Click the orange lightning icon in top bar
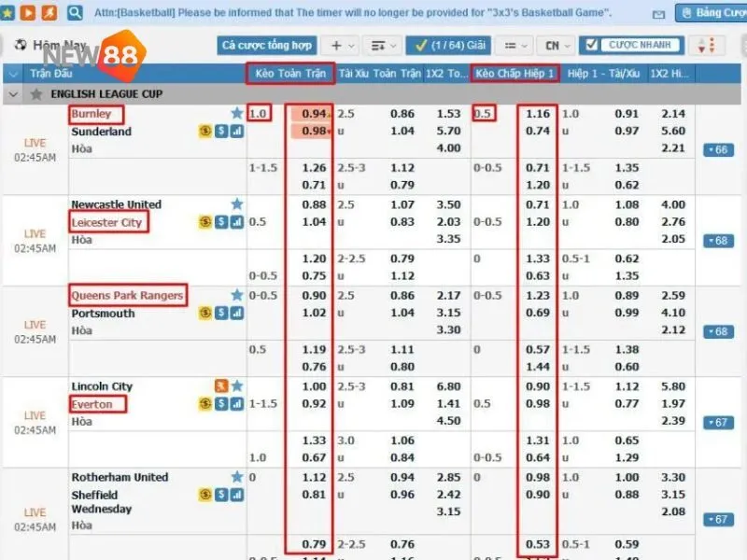This screenshot has width=747, height=560. click(x=49, y=12)
